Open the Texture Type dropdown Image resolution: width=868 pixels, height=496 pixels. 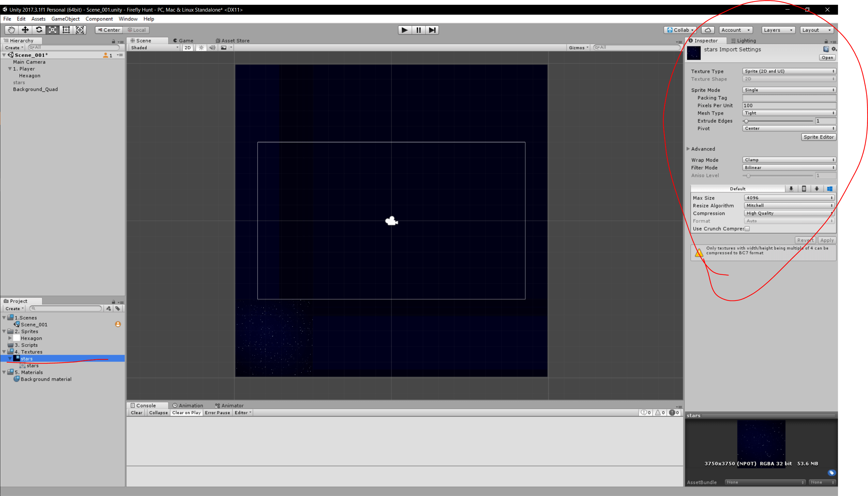789,71
